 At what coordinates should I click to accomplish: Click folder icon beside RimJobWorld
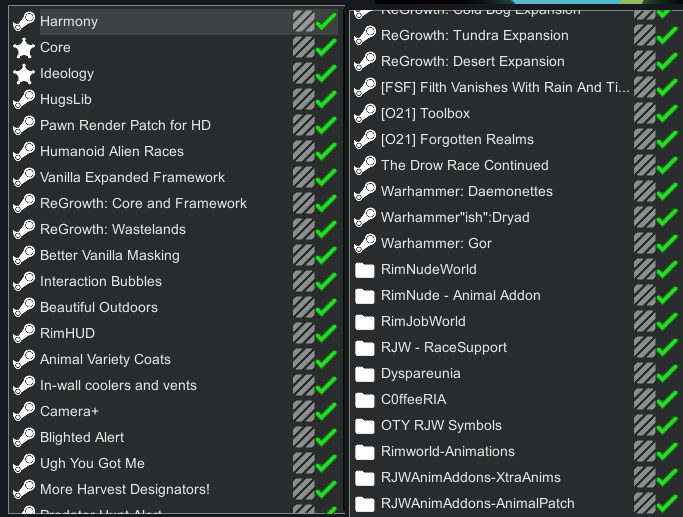click(365, 322)
